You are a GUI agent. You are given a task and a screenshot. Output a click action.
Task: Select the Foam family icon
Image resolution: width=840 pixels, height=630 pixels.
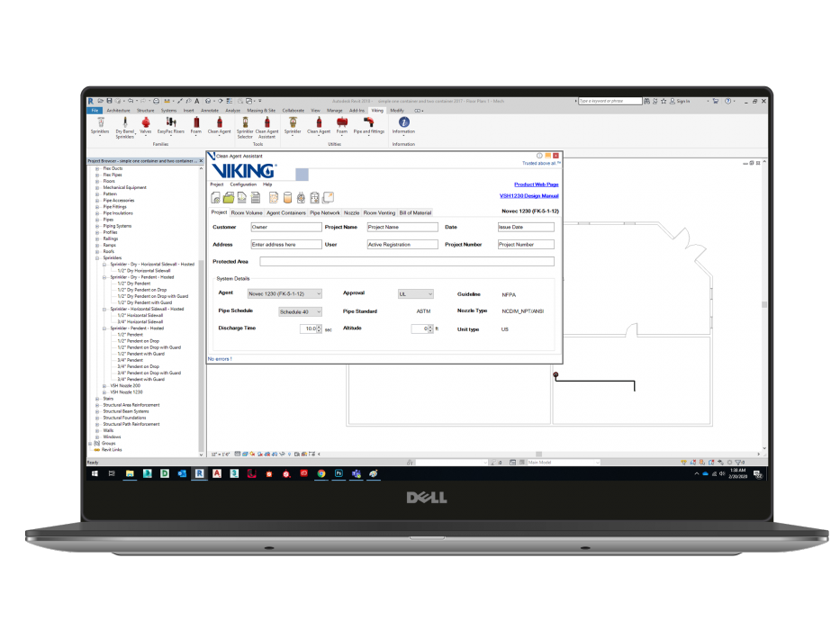(x=196, y=125)
